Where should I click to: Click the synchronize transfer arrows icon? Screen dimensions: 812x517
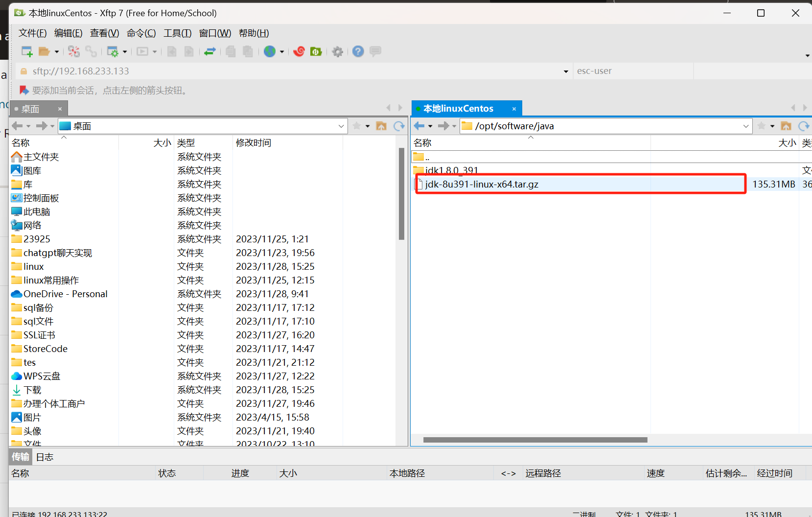(210, 51)
